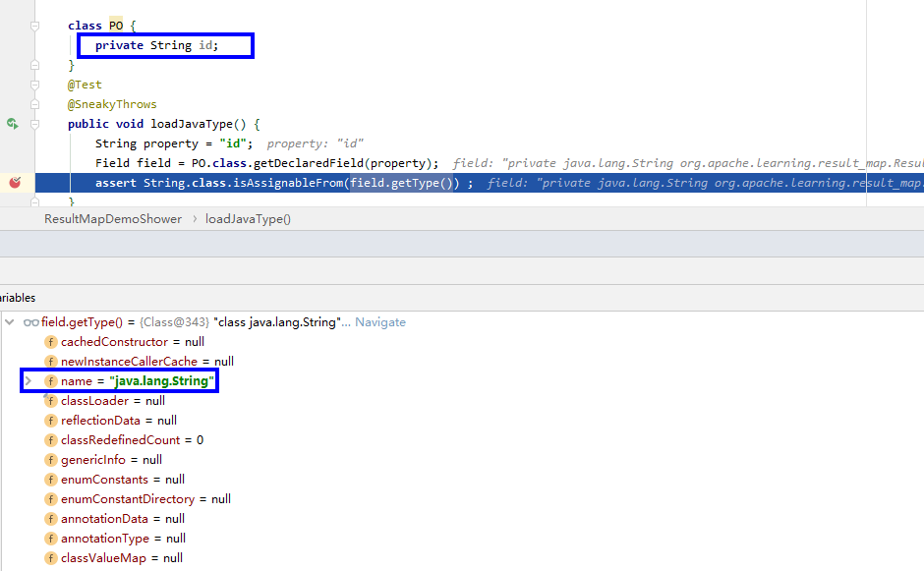Click the @Test annotation text
This screenshot has height=571, width=924.
click(x=85, y=85)
